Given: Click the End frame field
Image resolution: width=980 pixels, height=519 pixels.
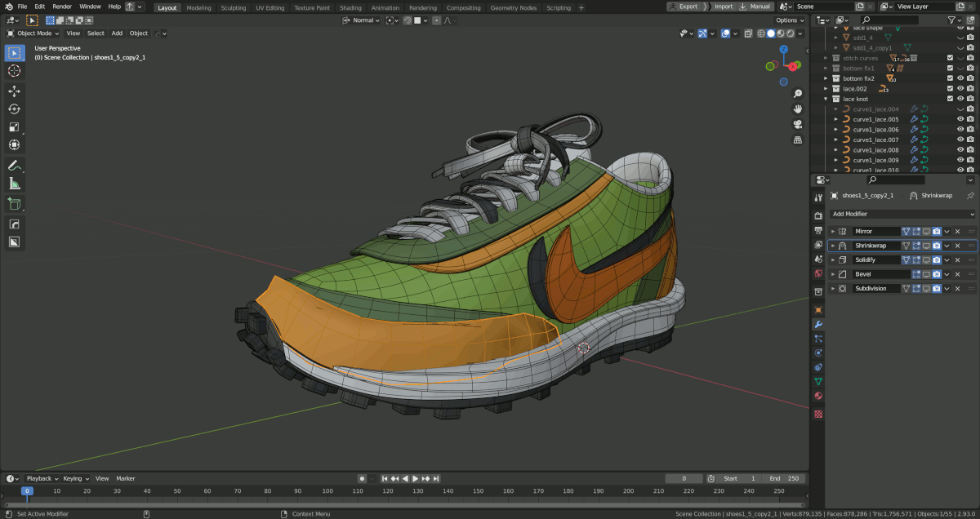Looking at the screenshot, I should (x=786, y=478).
